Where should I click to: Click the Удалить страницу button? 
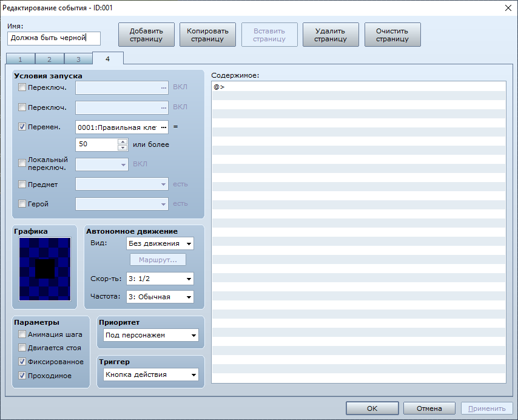pyautogui.click(x=331, y=35)
